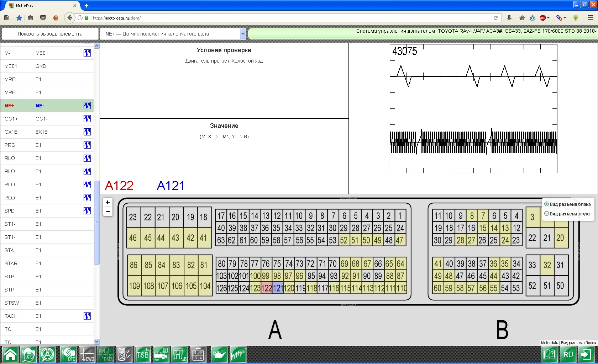Open the browser hamburger menu
The height and width of the screenshot is (364, 598).
tap(591, 18)
